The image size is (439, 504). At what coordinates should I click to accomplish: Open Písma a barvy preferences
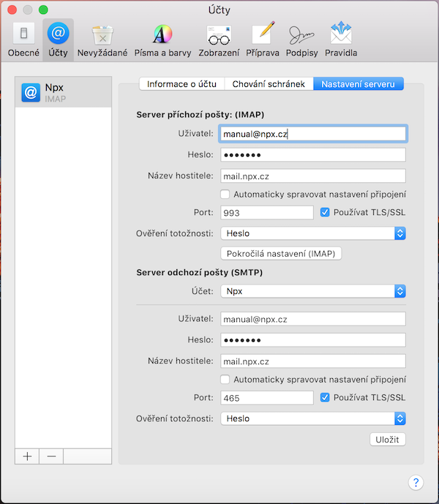pos(162,40)
